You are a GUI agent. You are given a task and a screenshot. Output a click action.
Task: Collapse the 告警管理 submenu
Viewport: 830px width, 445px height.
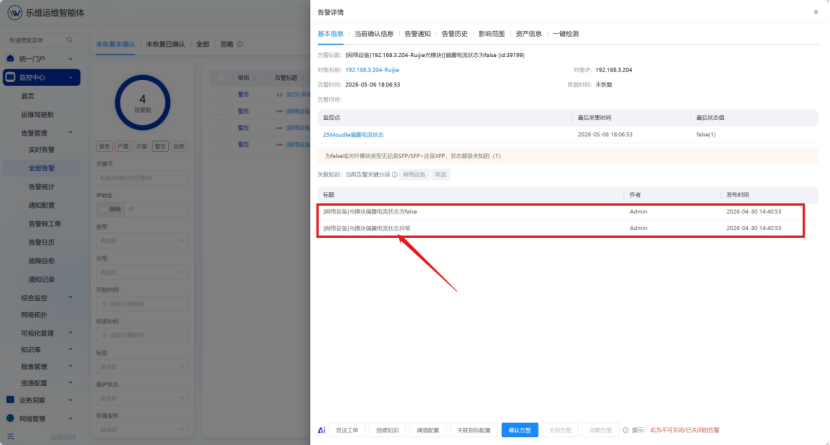point(70,132)
